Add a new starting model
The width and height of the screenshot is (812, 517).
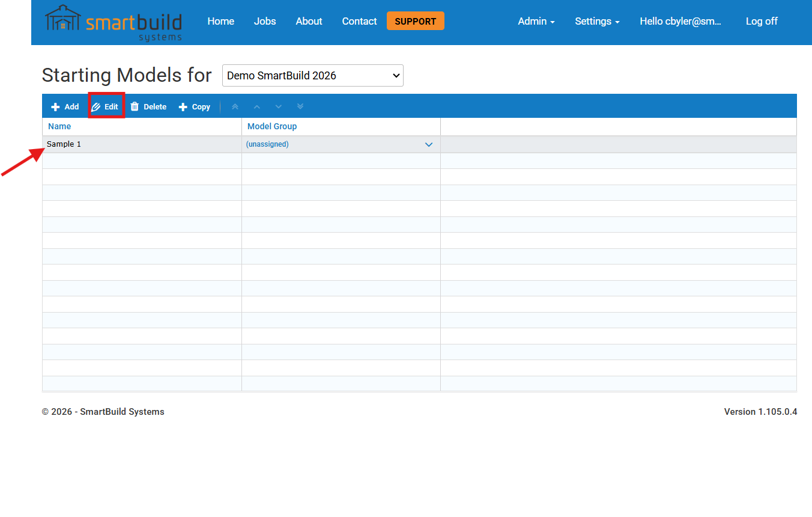pos(65,106)
